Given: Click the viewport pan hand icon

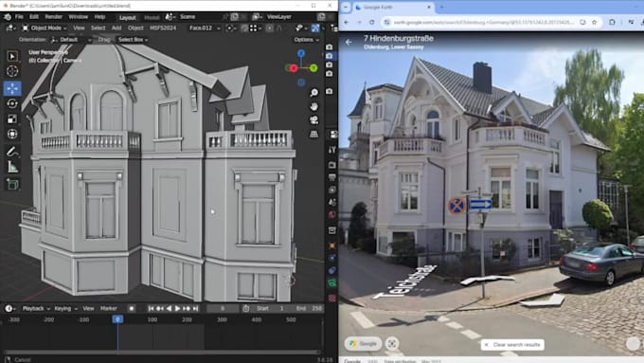Looking at the screenshot, I should 313,106.
